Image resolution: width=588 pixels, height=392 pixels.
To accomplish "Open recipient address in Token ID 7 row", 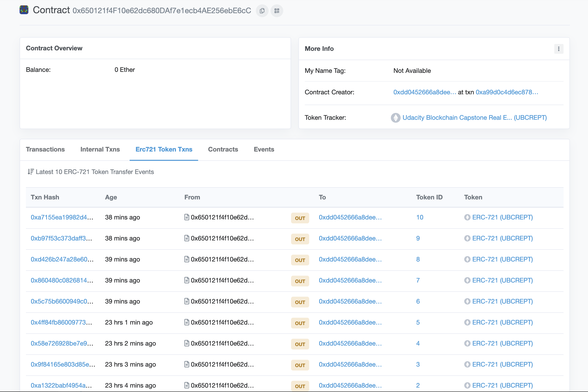I will coord(350,280).
